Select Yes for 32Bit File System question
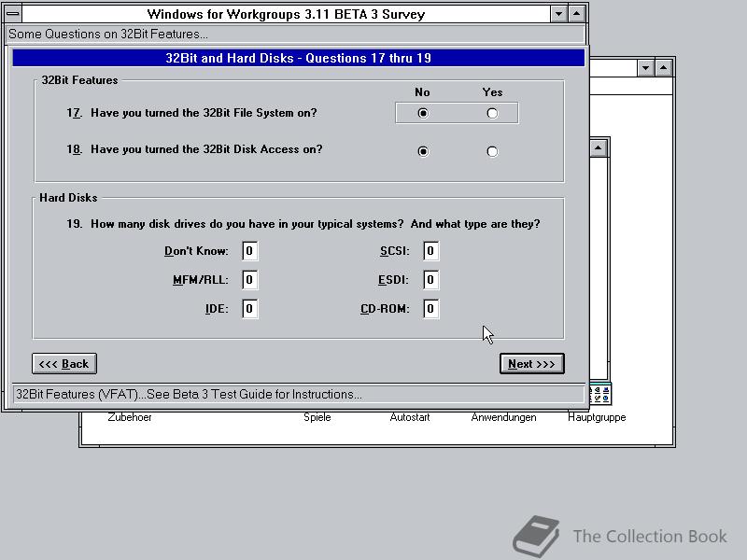The image size is (747, 560). coord(492,113)
